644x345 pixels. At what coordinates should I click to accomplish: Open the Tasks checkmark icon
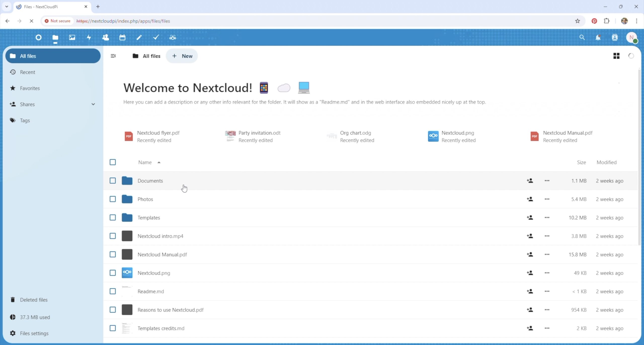coord(156,37)
